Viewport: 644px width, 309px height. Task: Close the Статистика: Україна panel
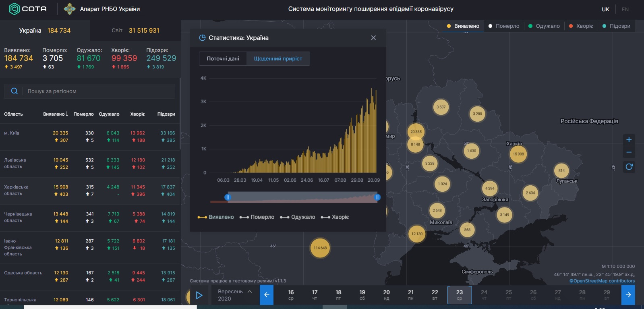373,38
